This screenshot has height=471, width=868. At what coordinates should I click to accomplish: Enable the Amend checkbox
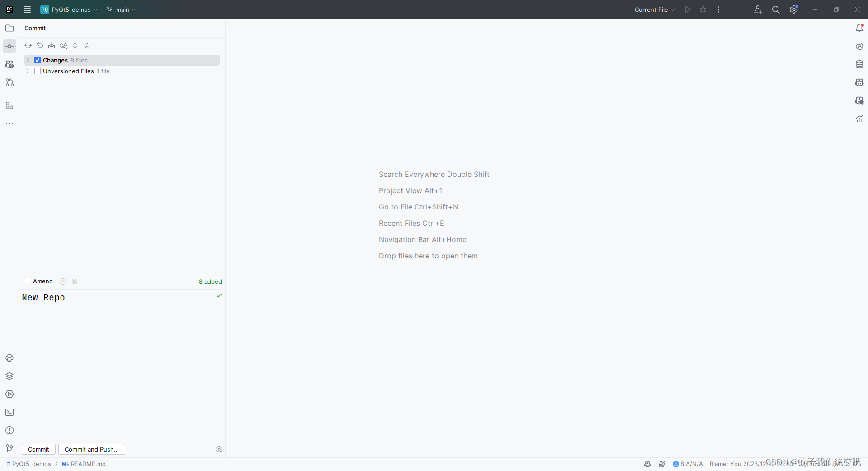[27, 281]
